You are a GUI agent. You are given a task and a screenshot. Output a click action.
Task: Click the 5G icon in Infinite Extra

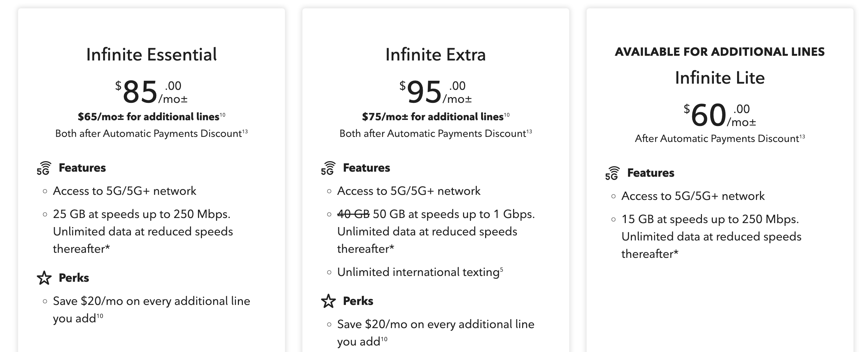[x=328, y=168]
